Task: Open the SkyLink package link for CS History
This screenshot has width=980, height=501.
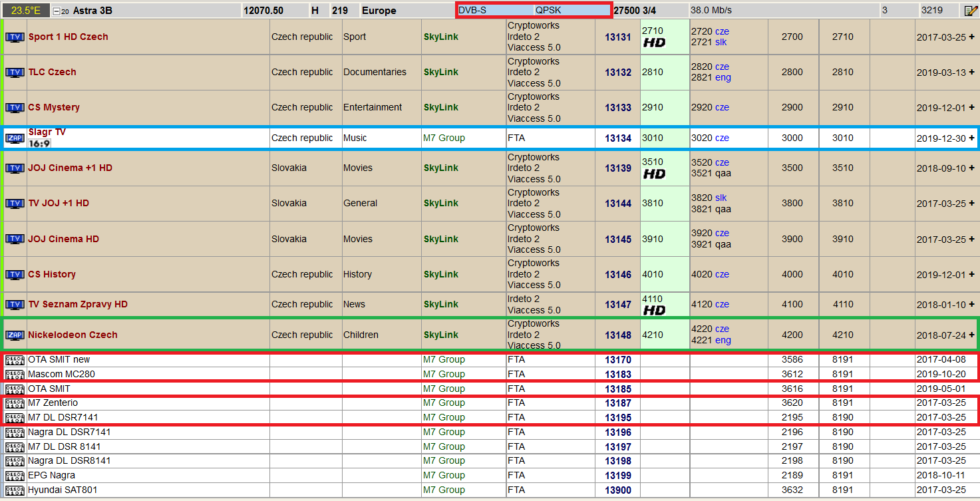Action: (x=441, y=275)
